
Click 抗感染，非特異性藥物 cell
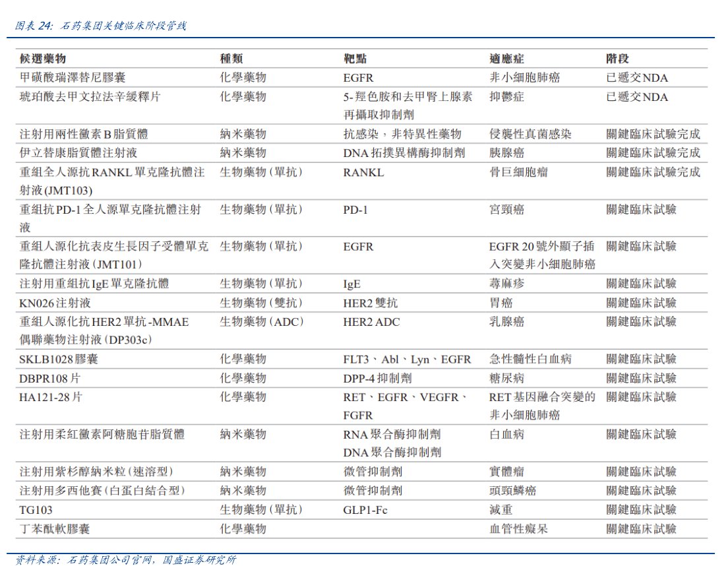click(x=402, y=134)
